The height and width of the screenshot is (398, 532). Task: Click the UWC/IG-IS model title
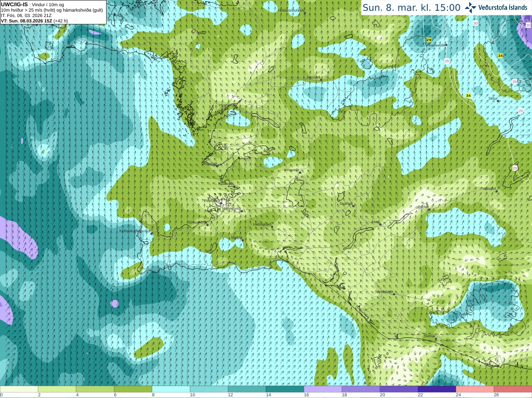[15, 5]
